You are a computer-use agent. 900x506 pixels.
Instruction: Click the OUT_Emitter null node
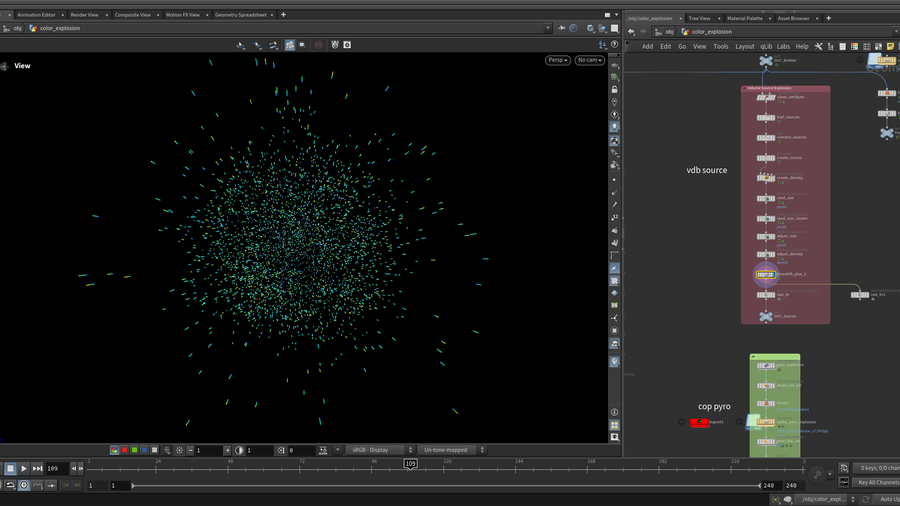tap(766, 61)
